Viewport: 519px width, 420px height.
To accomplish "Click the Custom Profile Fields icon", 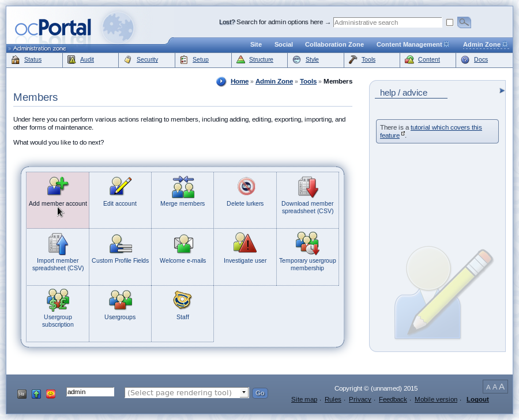I will [x=120, y=244].
